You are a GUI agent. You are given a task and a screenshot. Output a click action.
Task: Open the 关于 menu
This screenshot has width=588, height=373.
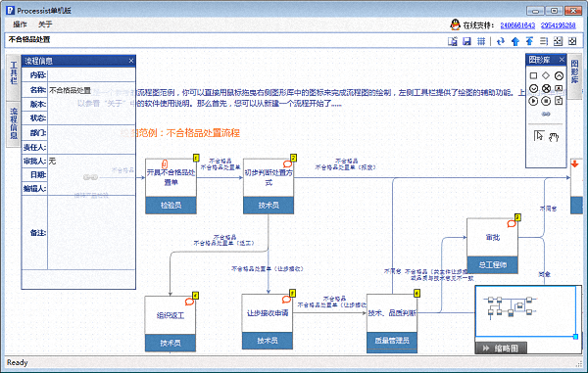coord(45,24)
